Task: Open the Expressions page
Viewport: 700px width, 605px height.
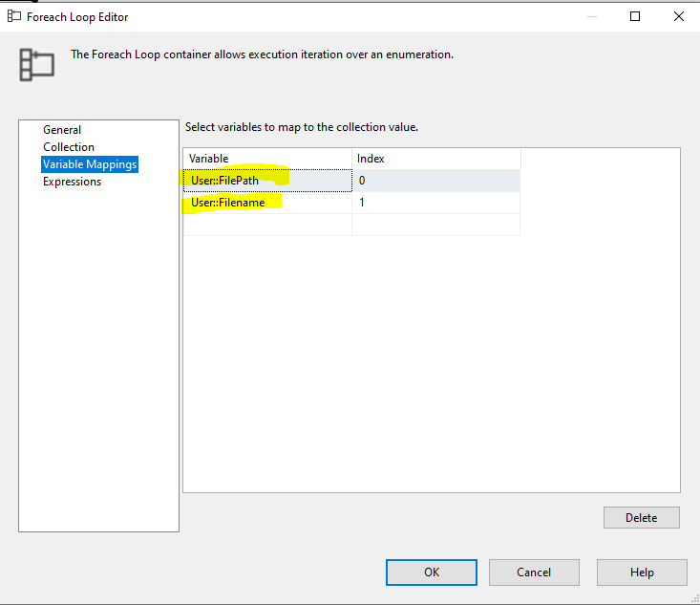Action: [x=72, y=182]
